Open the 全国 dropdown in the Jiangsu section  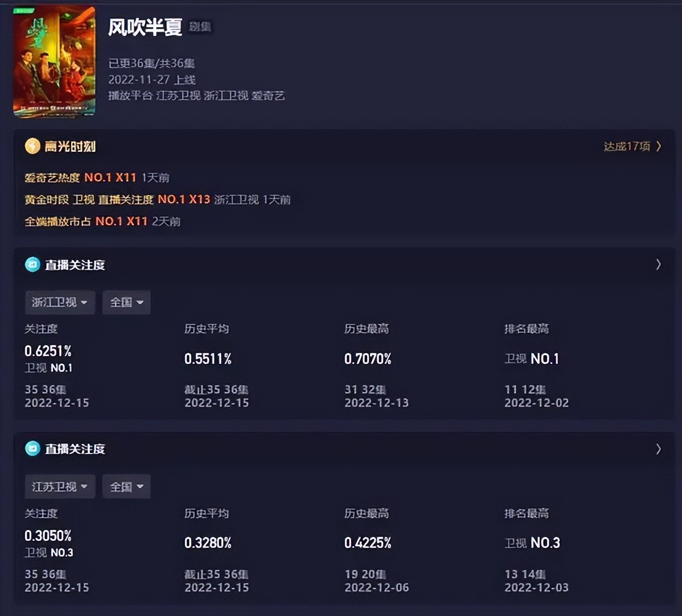pos(126,486)
